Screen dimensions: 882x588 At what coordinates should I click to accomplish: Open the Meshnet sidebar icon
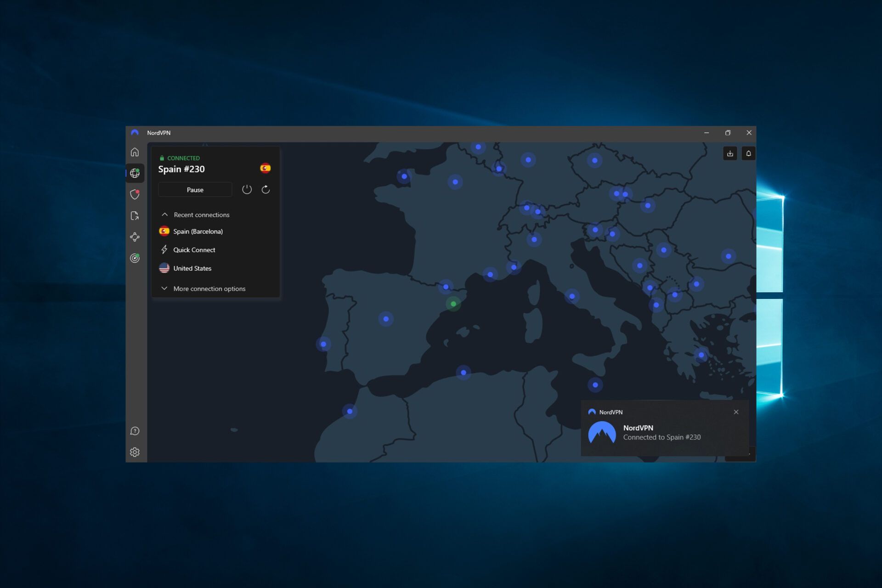tap(135, 237)
